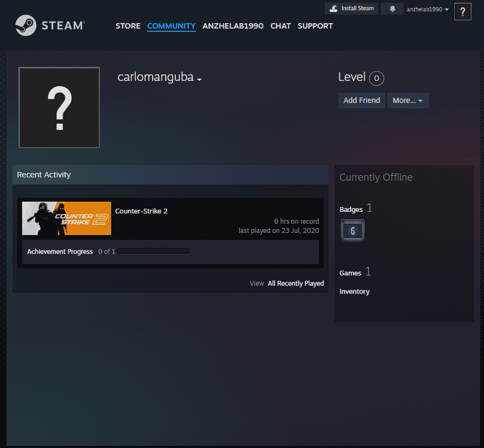Click the Counter-Strike 2 game capsule image

66,218
